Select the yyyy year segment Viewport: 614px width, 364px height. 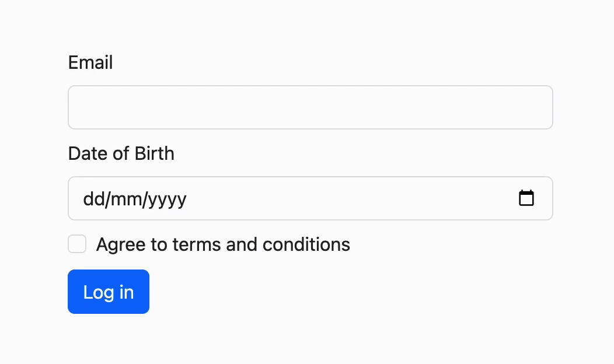coord(167,199)
